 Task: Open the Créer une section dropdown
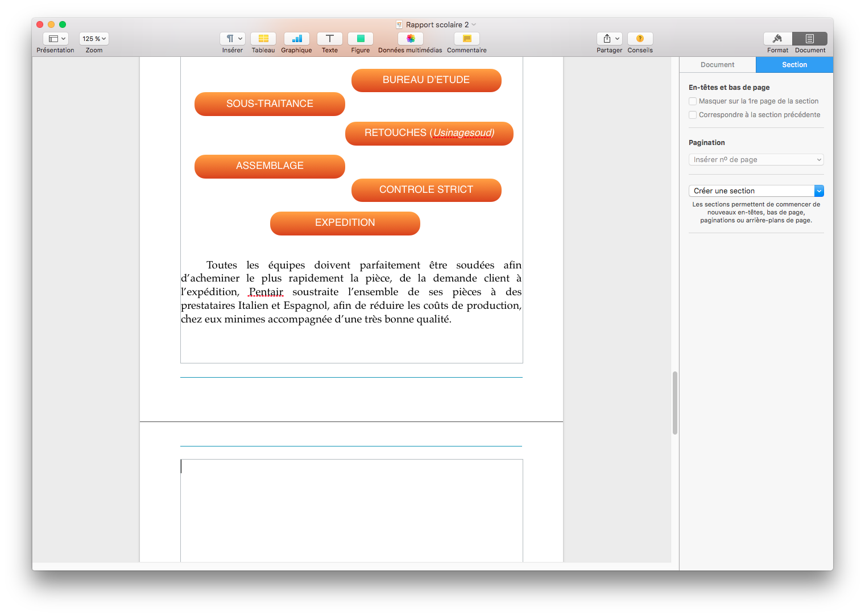[756, 191]
